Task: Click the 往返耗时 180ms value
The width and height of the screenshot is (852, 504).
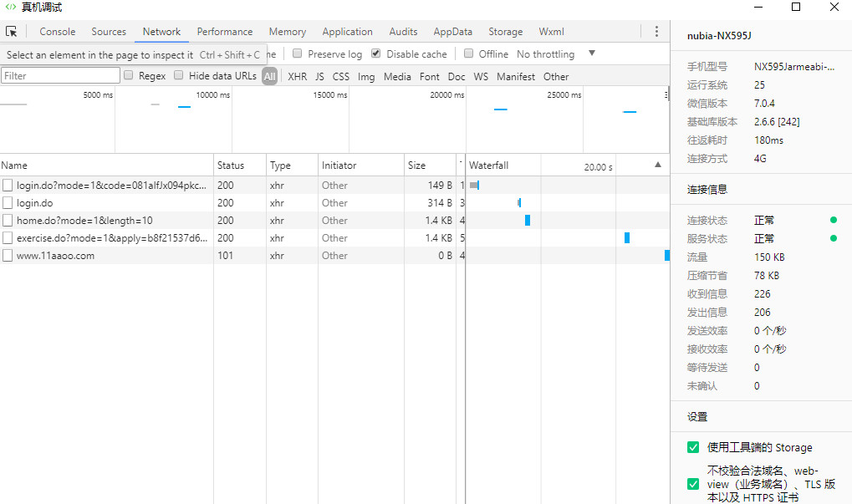Action: click(768, 140)
